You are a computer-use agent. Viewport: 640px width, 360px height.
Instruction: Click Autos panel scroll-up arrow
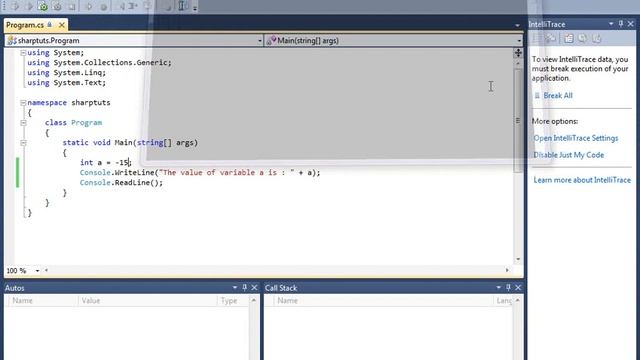click(253, 300)
